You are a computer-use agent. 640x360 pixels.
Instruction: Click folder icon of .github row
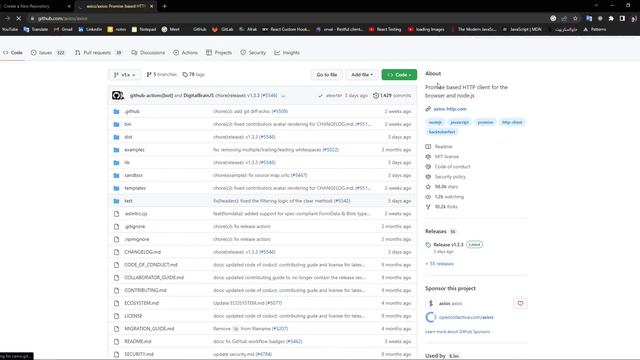(116, 111)
